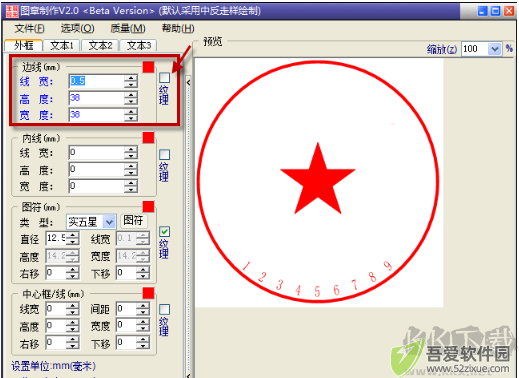Image resolution: width=519 pixels, height=378 pixels.
Task: Switch to the 文本1 tab
Action: [x=62, y=45]
